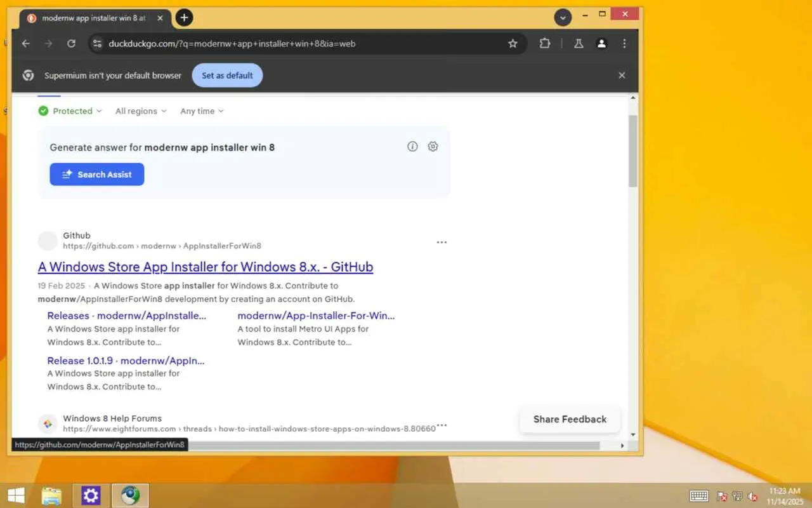This screenshot has height=508, width=812.
Task: Switch to the modernw app installer tab
Action: (x=95, y=18)
